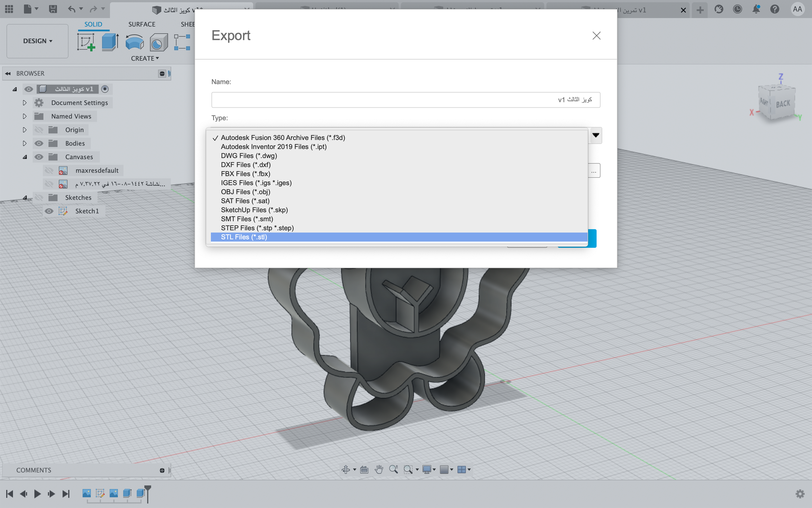Toggle visibility of Canvases folder

click(x=39, y=157)
